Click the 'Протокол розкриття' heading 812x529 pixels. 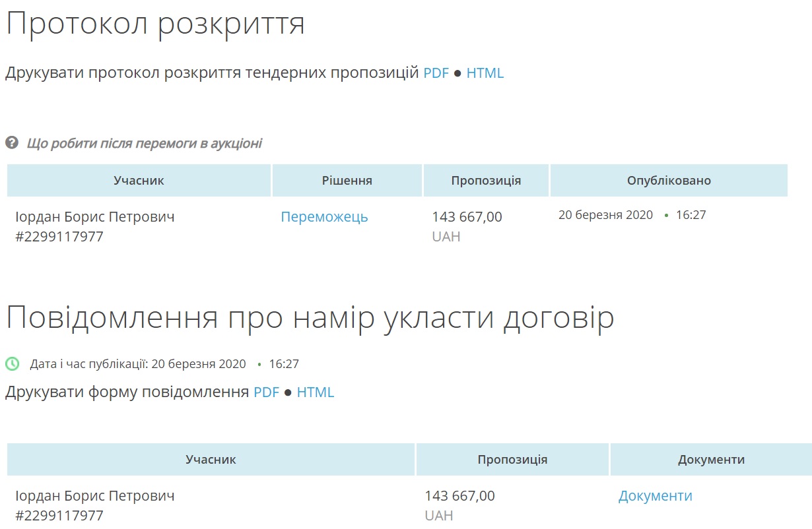click(x=155, y=24)
